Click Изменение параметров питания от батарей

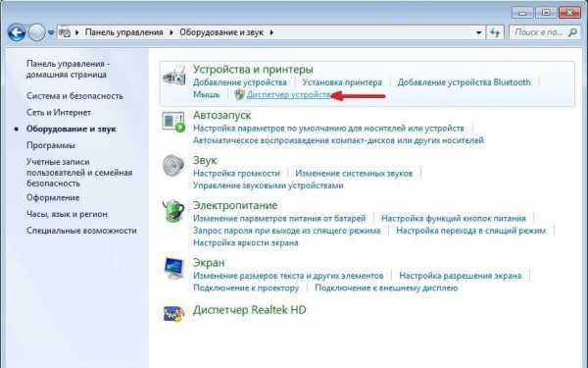279,218
